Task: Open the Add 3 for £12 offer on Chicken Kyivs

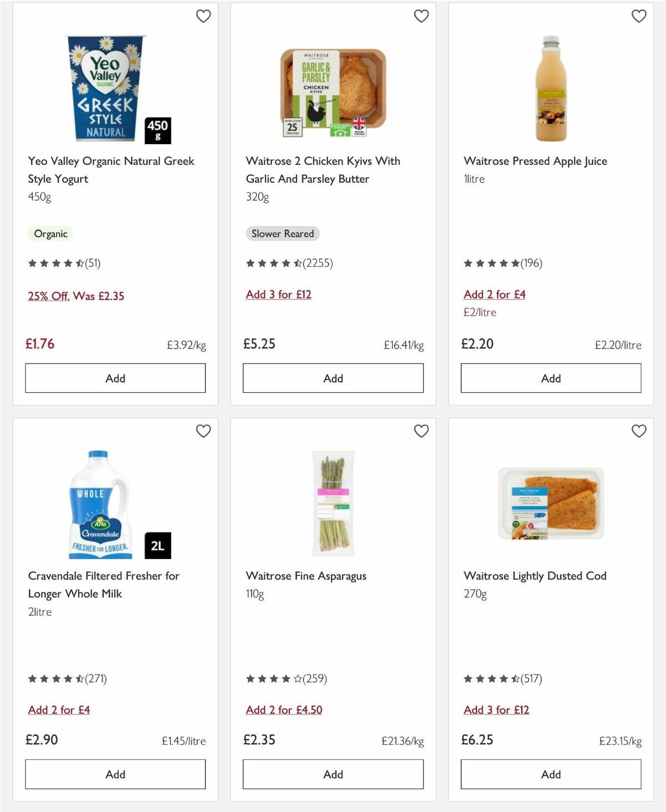Action: (278, 295)
